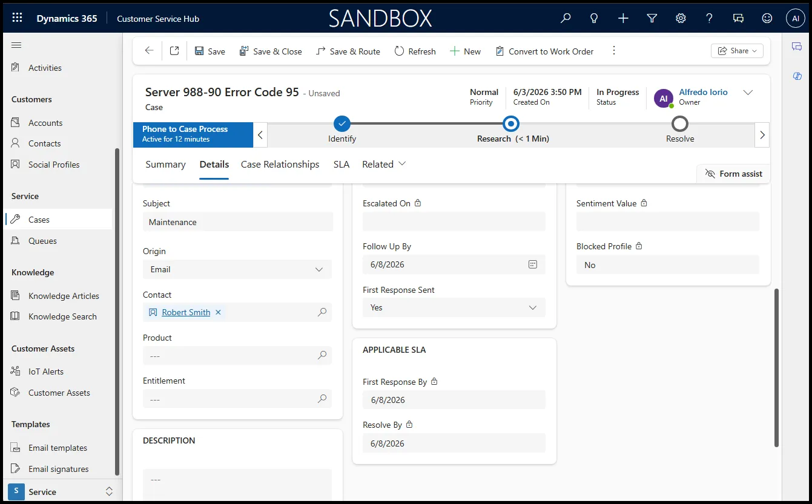The width and height of the screenshot is (812, 504).
Task: Open the Case Relationships tab
Action: [280, 165]
